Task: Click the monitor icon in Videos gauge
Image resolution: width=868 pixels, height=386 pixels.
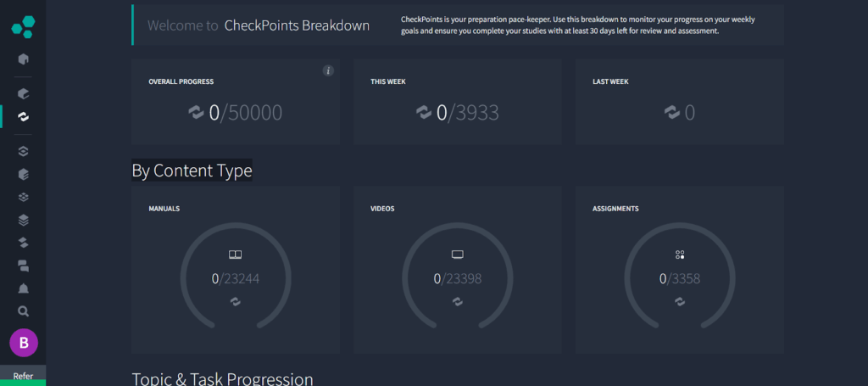Action: 457,255
